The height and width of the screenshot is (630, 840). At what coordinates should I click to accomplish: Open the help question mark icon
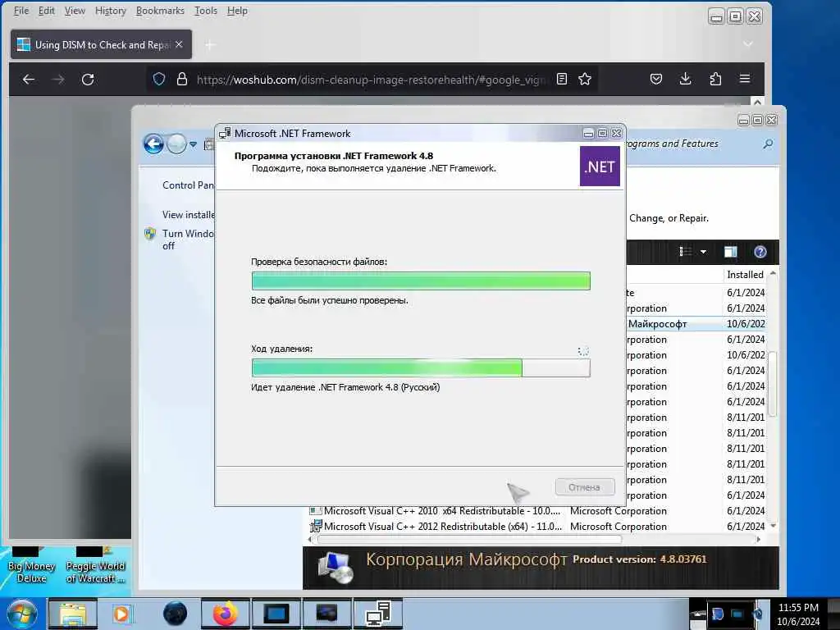[760, 252]
